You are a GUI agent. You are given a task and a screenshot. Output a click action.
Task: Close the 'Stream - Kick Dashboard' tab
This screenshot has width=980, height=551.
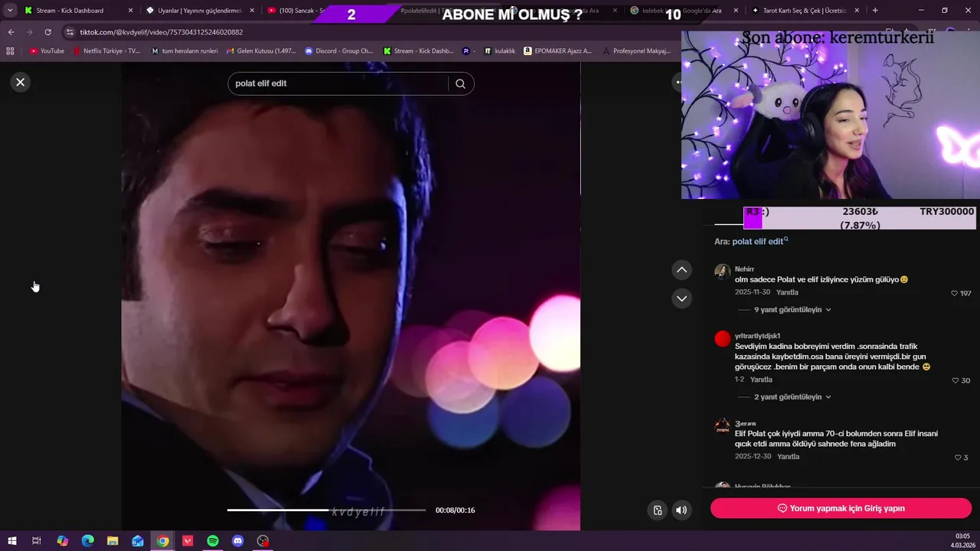point(130,11)
